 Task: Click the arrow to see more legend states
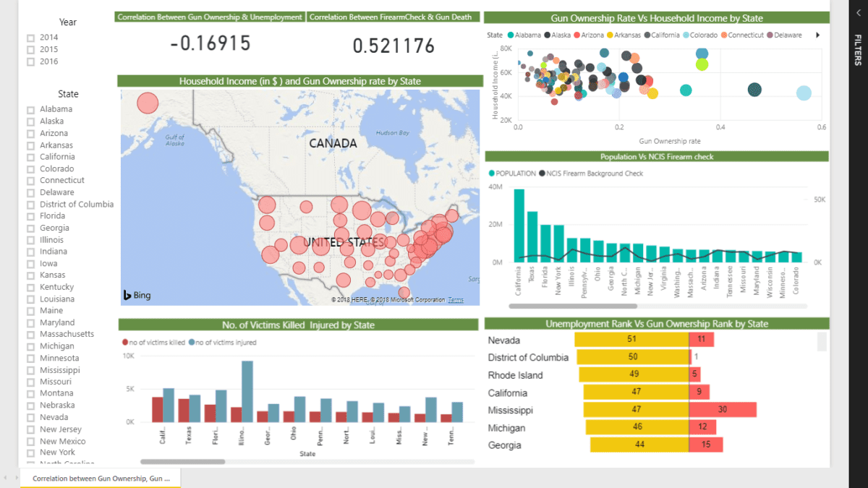click(x=819, y=34)
